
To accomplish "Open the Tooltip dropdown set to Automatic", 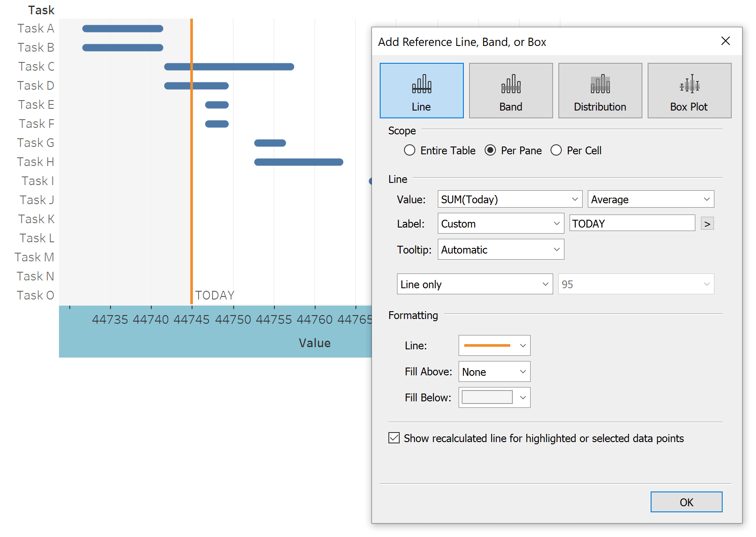I will coord(501,249).
